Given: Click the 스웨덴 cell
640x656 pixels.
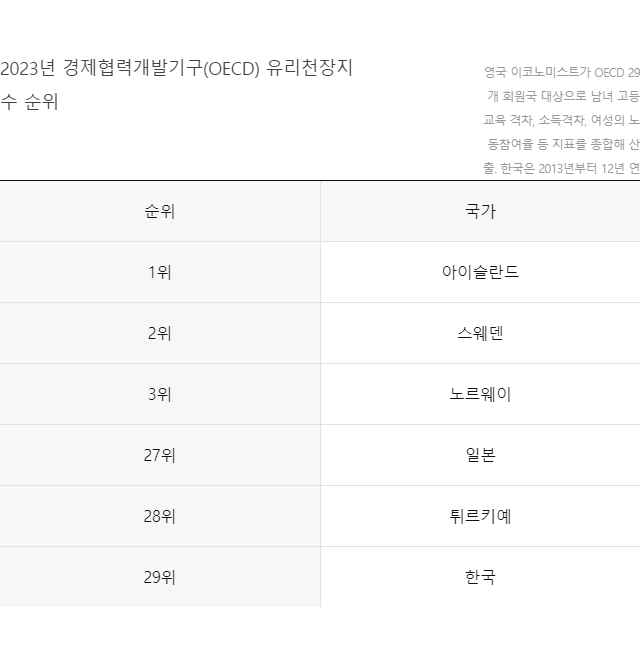Looking at the screenshot, I should click(x=480, y=333).
